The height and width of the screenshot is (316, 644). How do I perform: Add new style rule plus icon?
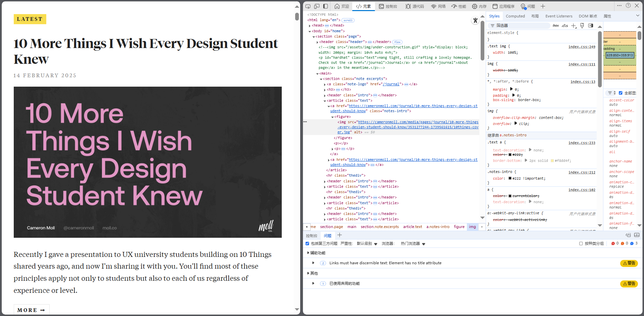(x=574, y=26)
